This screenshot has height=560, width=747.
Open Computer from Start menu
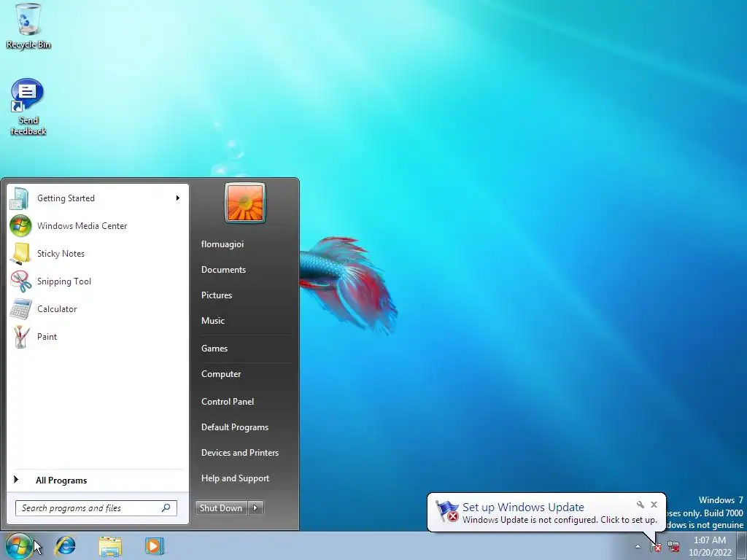pos(221,374)
